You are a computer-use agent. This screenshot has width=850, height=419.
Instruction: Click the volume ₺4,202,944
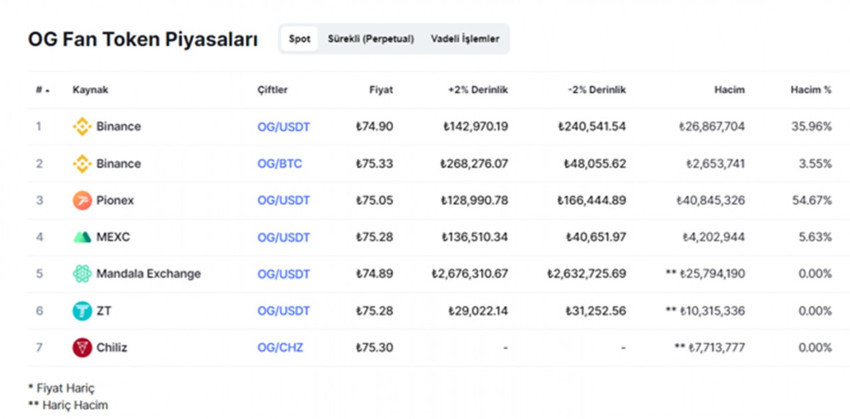713,237
